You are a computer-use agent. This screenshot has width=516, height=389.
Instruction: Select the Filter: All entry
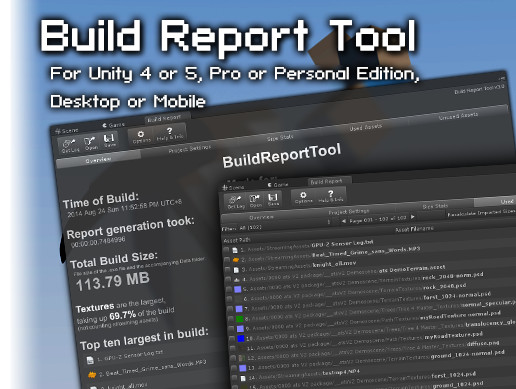[x=242, y=228]
